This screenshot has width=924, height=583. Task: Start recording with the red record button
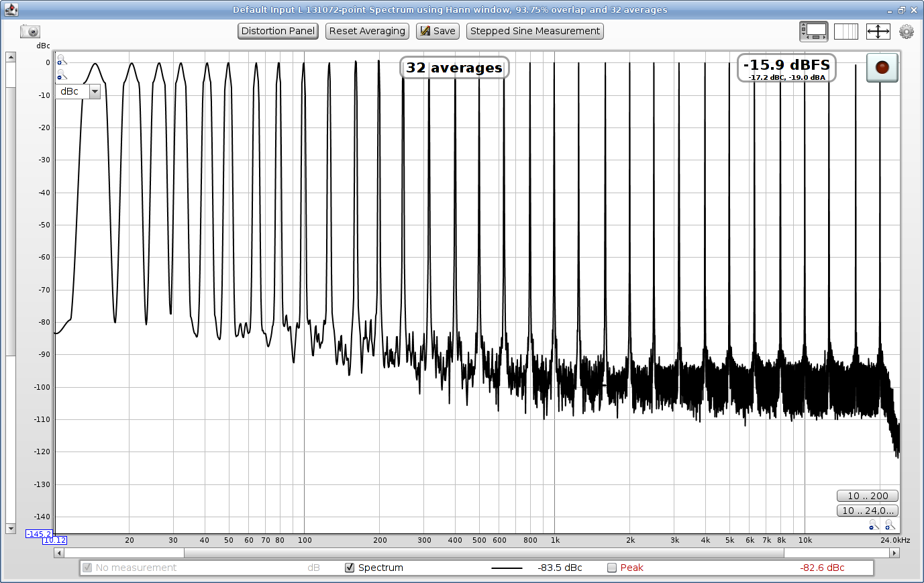click(882, 67)
